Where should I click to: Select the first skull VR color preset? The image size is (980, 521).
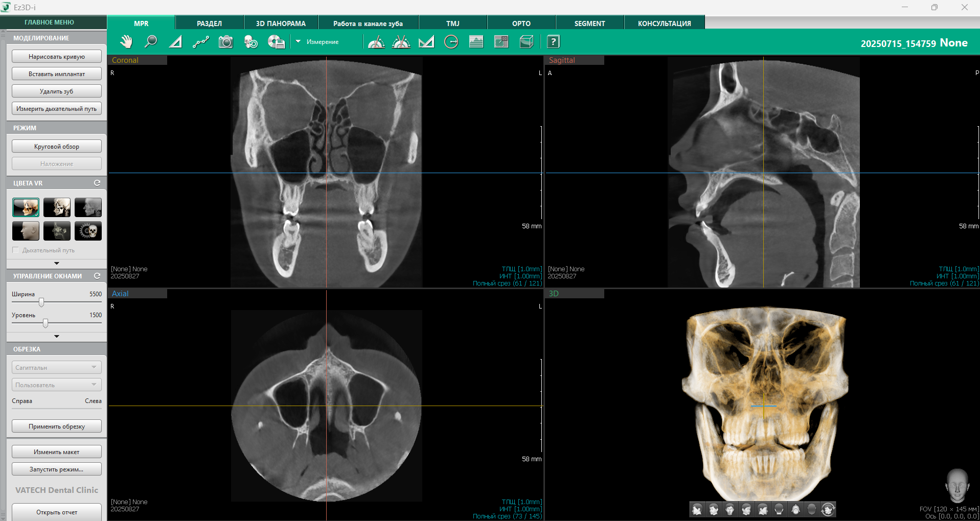(x=26, y=207)
